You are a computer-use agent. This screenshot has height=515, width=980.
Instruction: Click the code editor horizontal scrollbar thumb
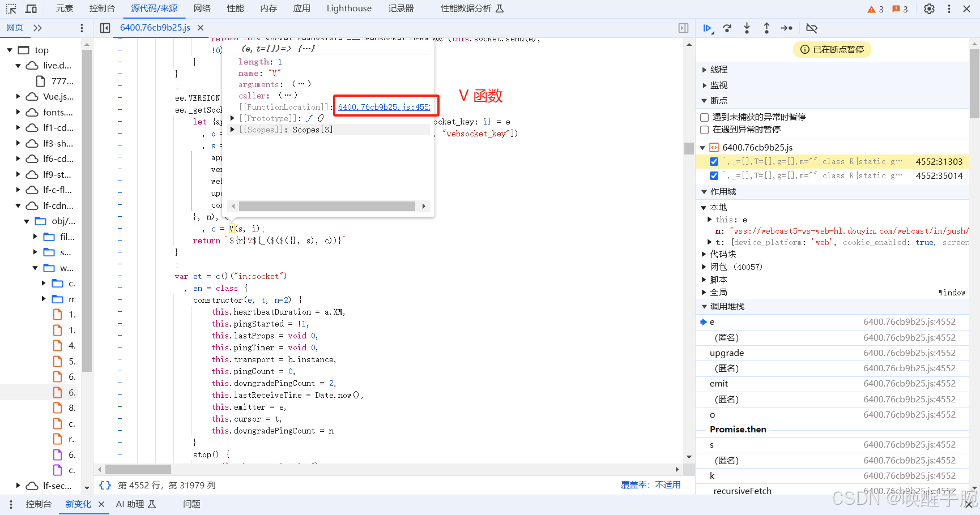click(138, 469)
